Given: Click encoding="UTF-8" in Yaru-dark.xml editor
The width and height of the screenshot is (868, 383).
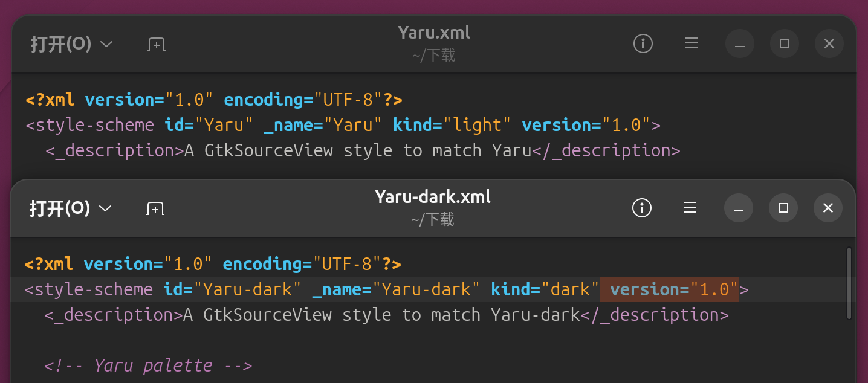Looking at the screenshot, I should click(x=302, y=264).
